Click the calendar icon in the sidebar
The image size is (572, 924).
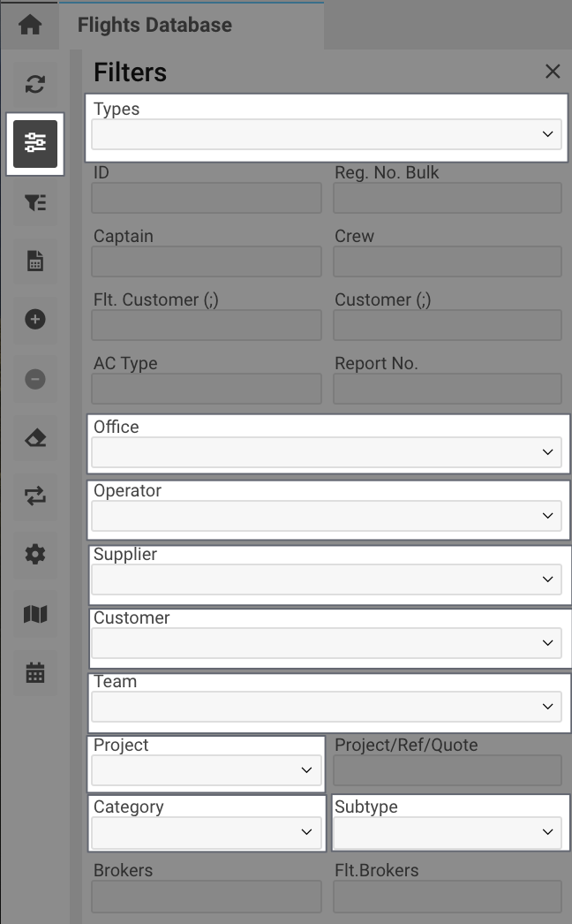coord(34,672)
